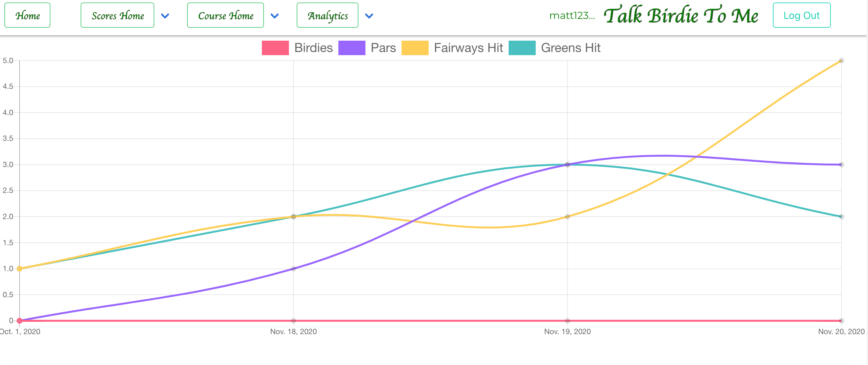Expand the Analytics dropdown chevron
Viewport: 868px width, 365px height.
point(369,15)
